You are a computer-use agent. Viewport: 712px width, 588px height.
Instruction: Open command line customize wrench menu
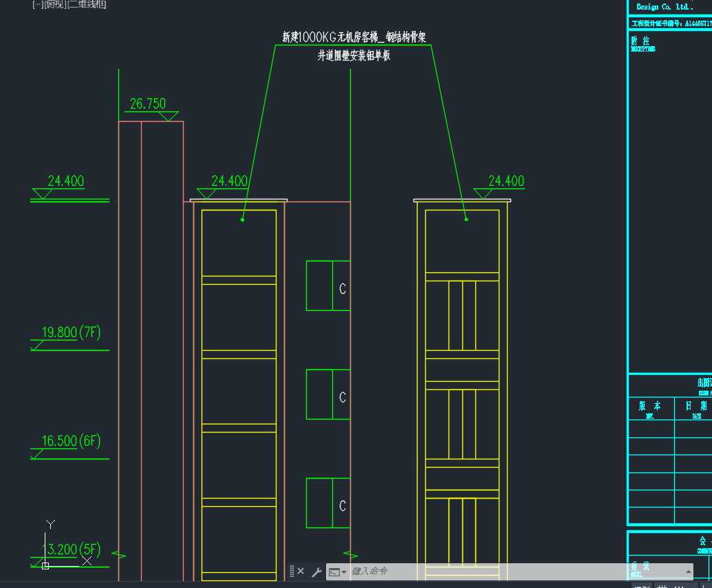pos(316,571)
